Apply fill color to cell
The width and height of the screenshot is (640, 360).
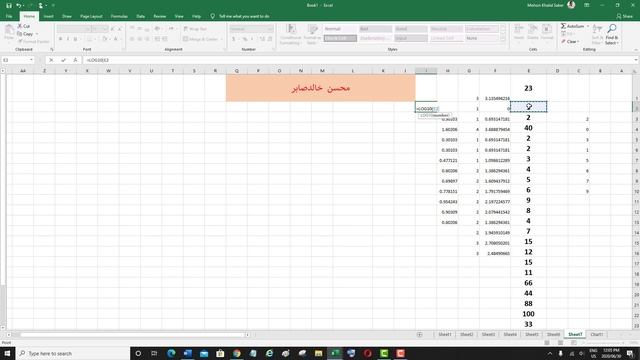(x=104, y=39)
